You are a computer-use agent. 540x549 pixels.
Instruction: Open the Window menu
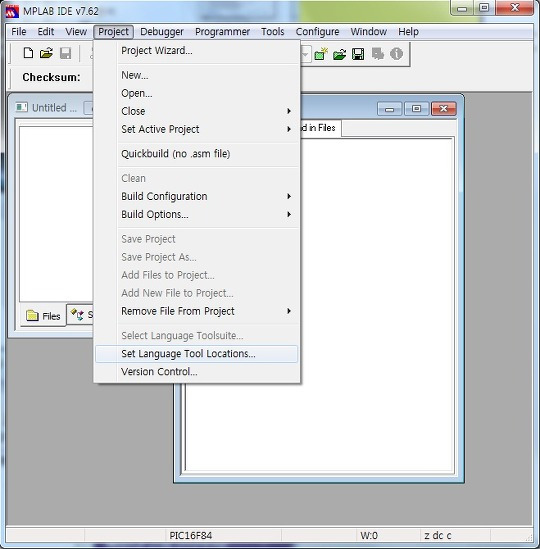click(x=368, y=32)
